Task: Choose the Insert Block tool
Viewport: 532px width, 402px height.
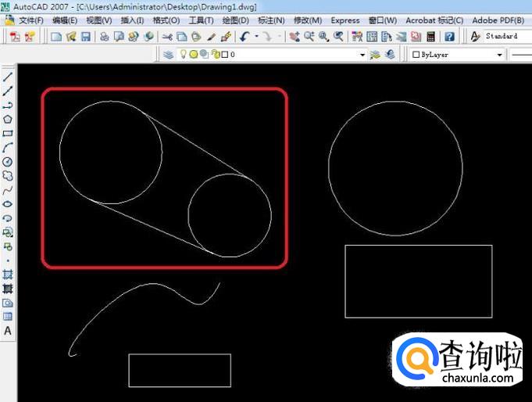Action: 8,232
